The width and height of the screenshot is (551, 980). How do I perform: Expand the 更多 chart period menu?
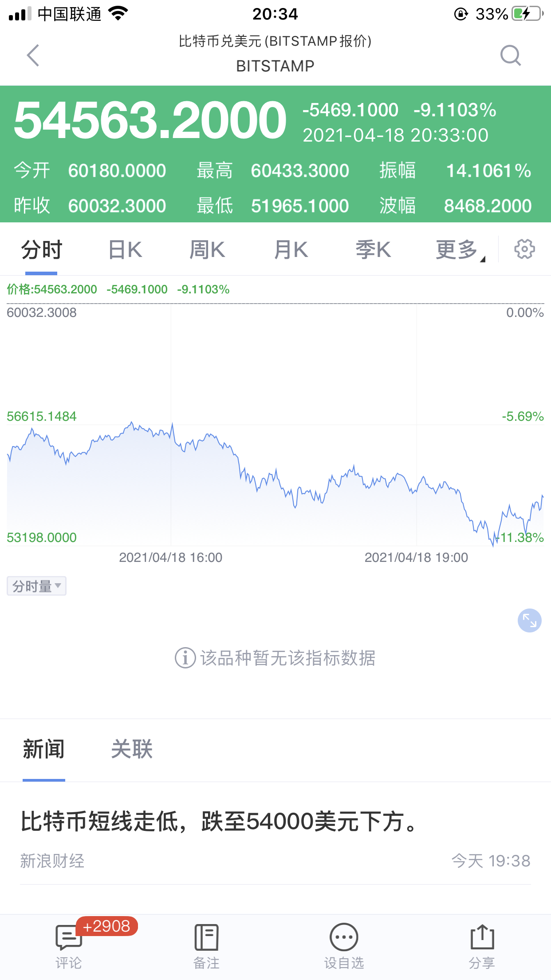(459, 250)
